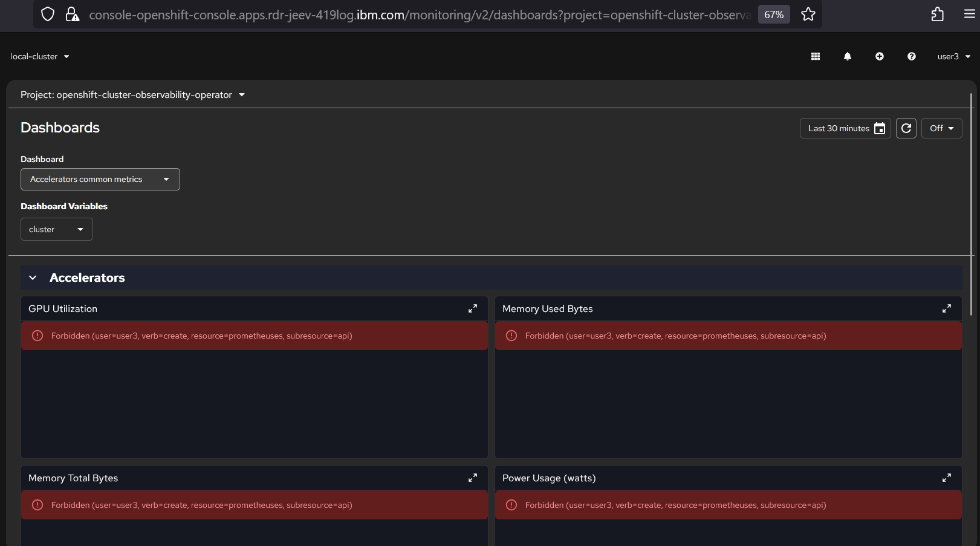This screenshot has width=980, height=546.
Task: Expand the Memory Used Bytes panel
Action: pos(947,308)
